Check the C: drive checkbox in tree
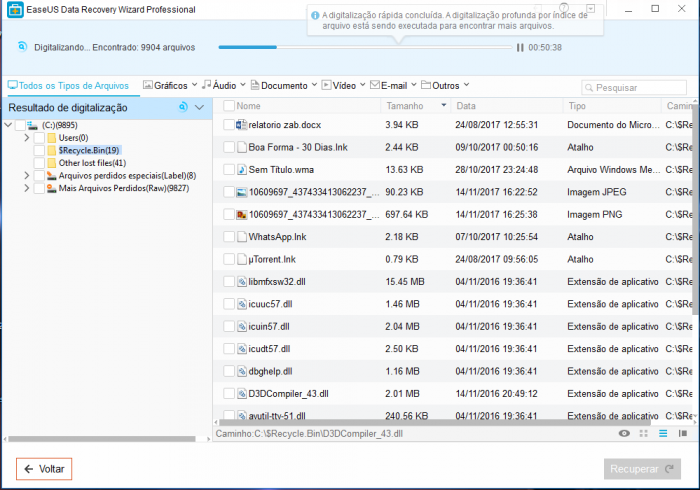700x490 pixels. [20, 125]
